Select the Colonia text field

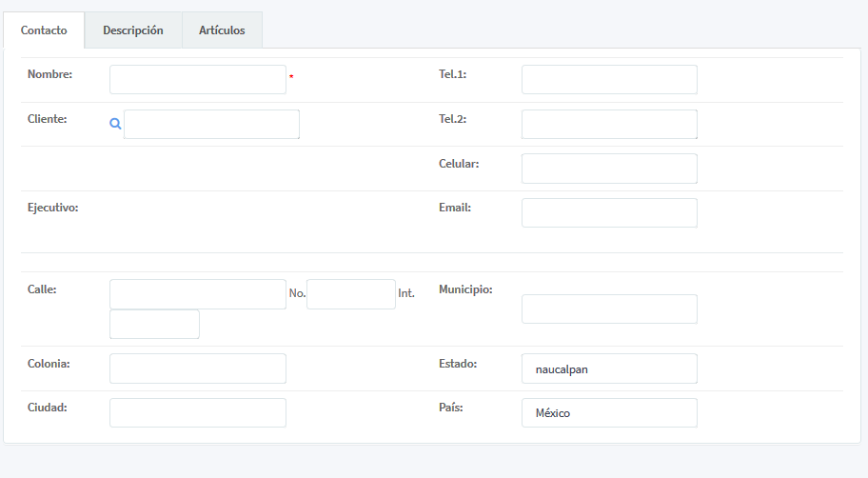point(197,368)
